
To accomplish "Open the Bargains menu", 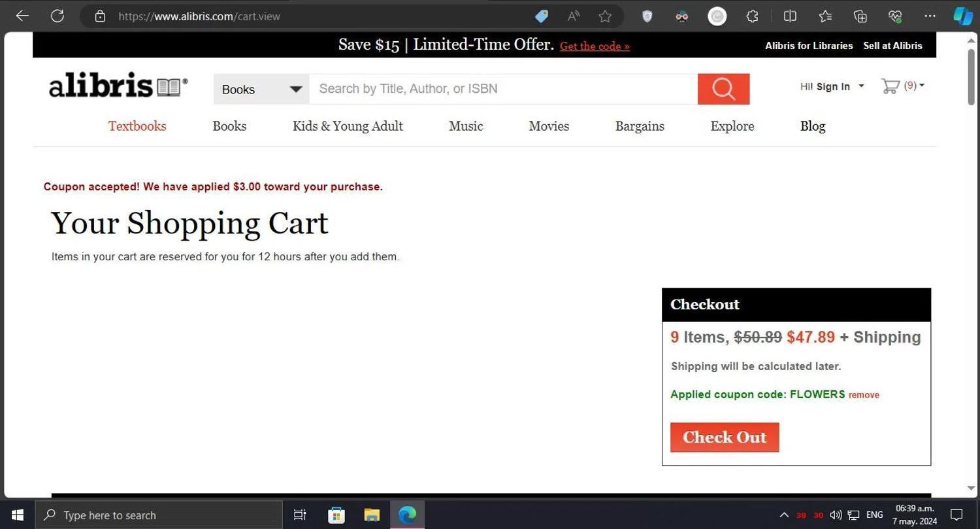I will 640,126.
